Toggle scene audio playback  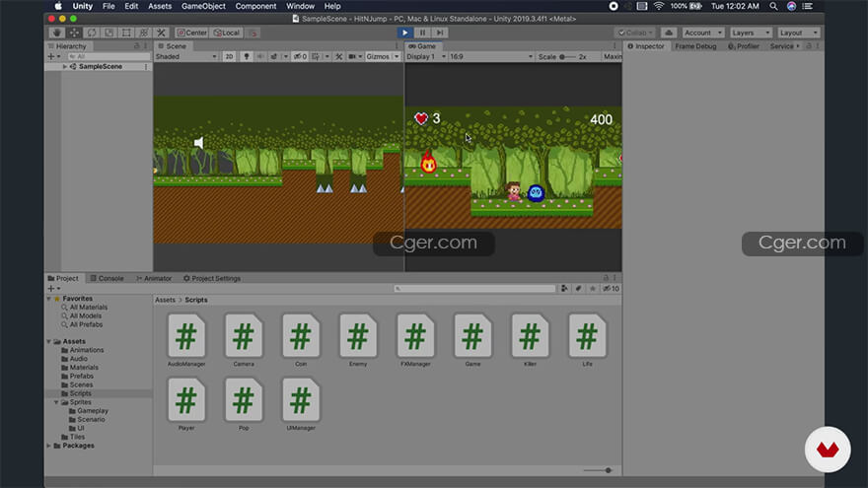(260, 56)
